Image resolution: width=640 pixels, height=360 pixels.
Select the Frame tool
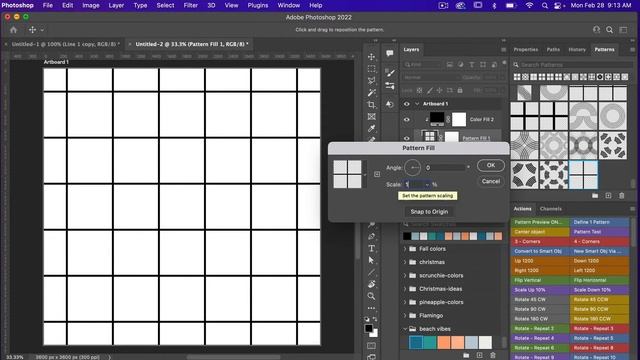[371, 117]
